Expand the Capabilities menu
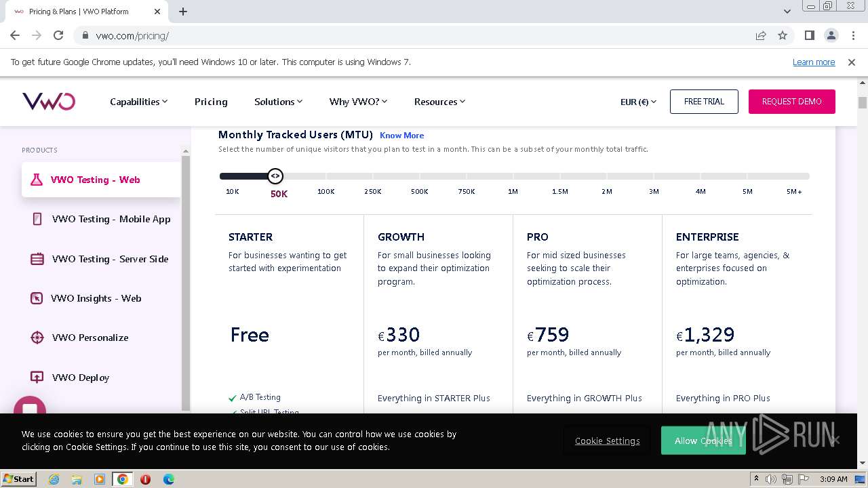 (x=138, y=102)
